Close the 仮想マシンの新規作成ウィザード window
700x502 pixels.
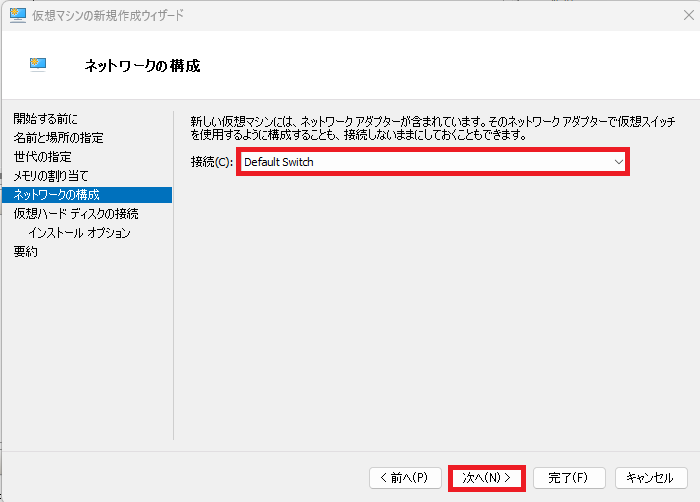tap(689, 15)
